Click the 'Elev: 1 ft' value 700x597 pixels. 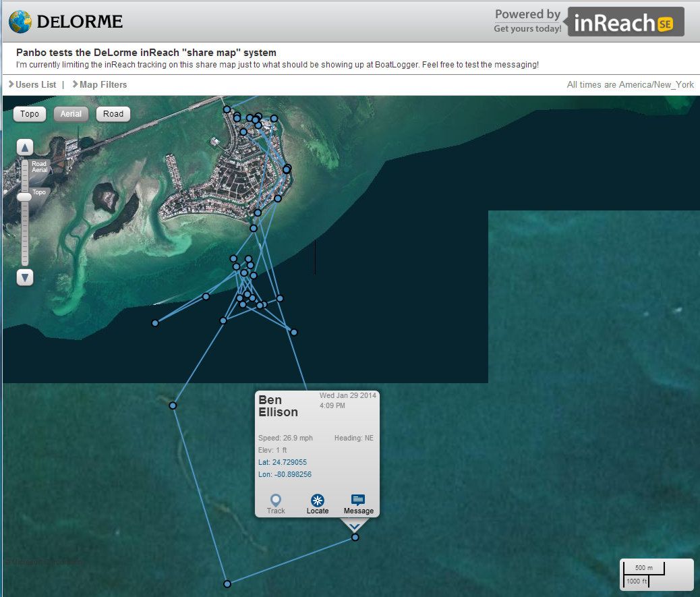coord(272,450)
